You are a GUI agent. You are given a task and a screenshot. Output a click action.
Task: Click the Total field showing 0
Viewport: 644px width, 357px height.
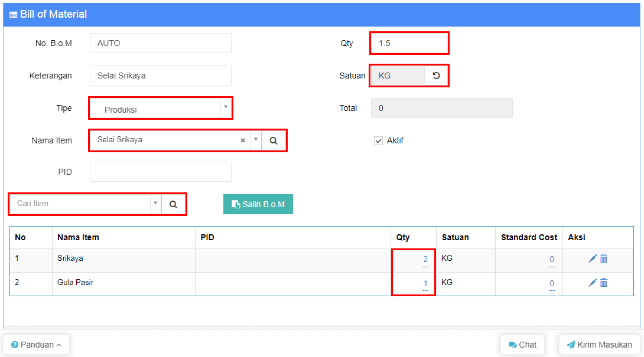(x=441, y=108)
